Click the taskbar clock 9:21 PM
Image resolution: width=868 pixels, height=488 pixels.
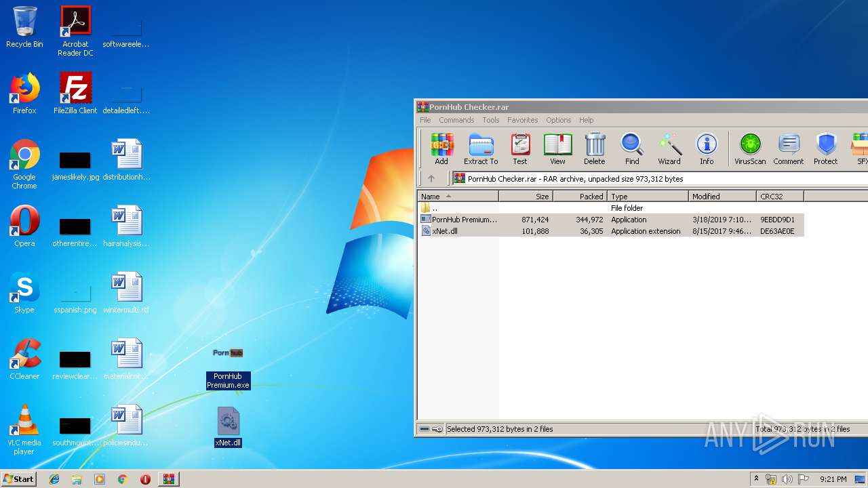[x=833, y=479]
